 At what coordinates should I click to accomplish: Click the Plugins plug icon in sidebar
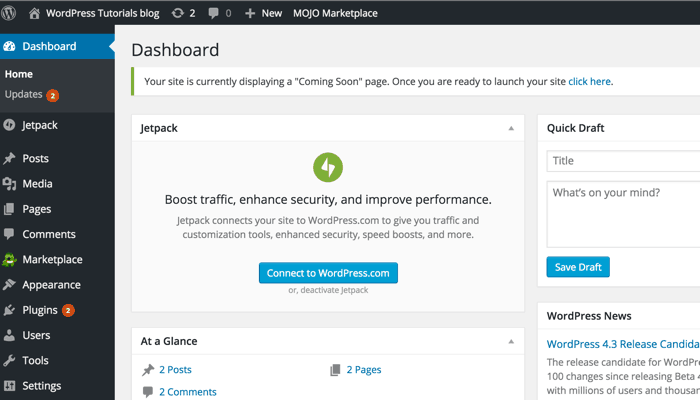click(9, 310)
